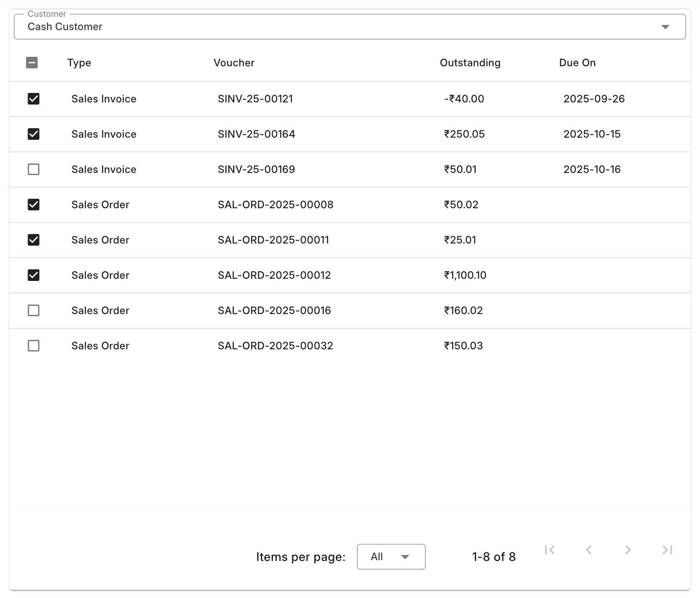Click the ₹1,100.10 outstanding amount
The width and height of the screenshot is (700, 598).
tap(465, 275)
